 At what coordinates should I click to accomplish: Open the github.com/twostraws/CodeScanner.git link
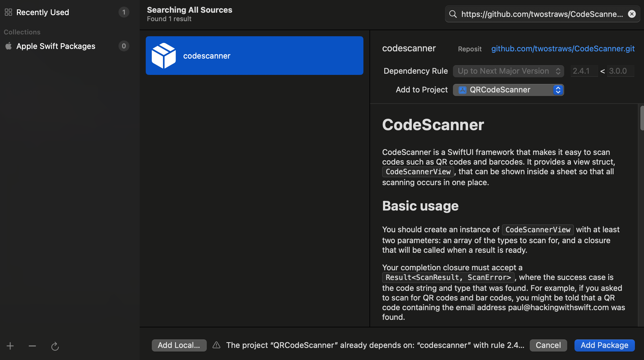(563, 49)
